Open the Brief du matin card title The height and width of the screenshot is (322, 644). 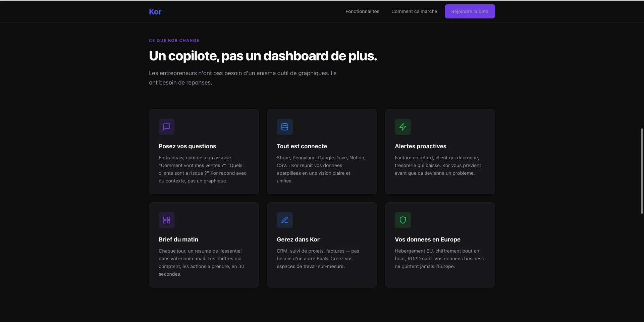[x=178, y=239]
